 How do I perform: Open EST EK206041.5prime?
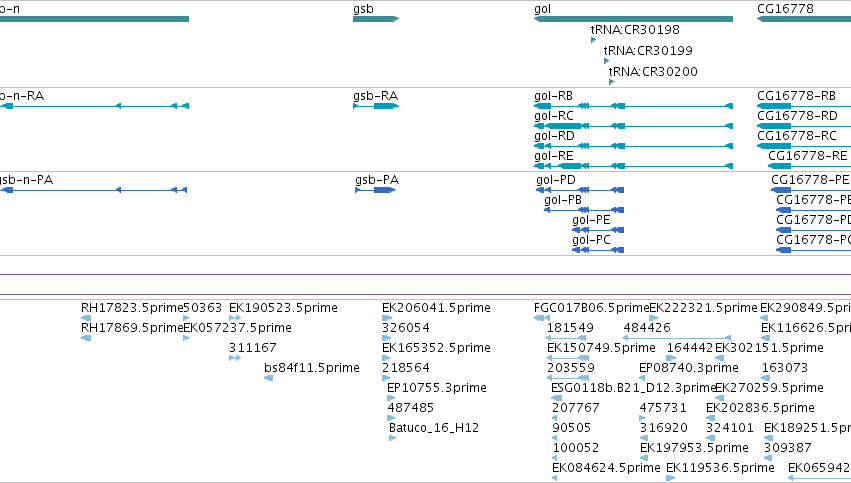click(436, 308)
